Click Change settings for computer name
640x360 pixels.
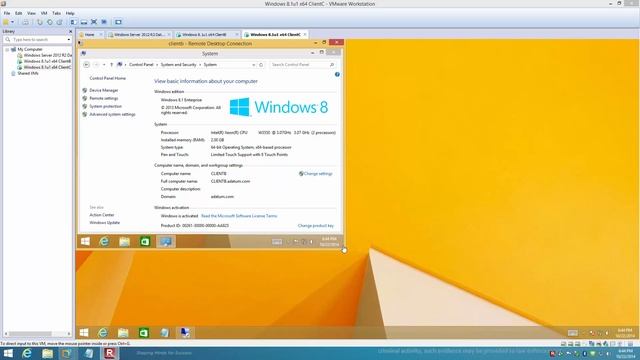pos(318,173)
